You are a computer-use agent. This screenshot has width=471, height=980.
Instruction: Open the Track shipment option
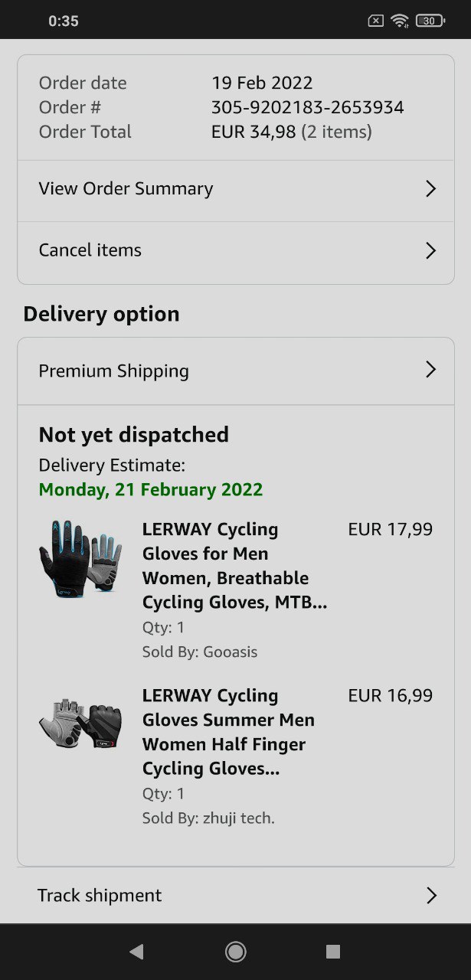[x=236, y=895]
